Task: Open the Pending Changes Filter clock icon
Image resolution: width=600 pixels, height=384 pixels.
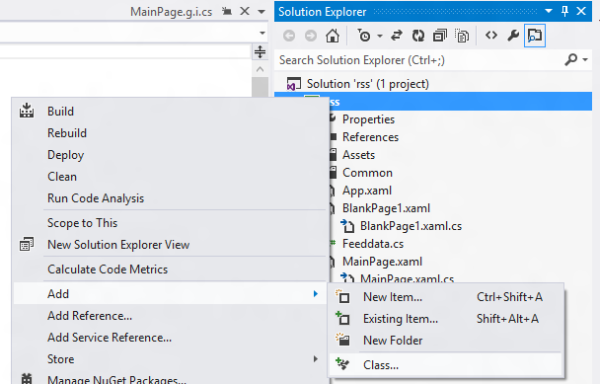Action: (x=364, y=36)
